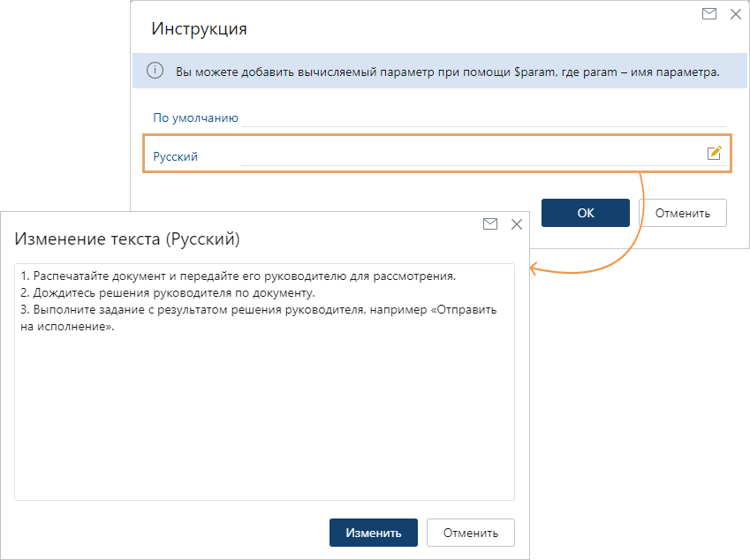The width and height of the screenshot is (750, 560).
Task: Close the Инструкция dialog
Action: [736, 14]
